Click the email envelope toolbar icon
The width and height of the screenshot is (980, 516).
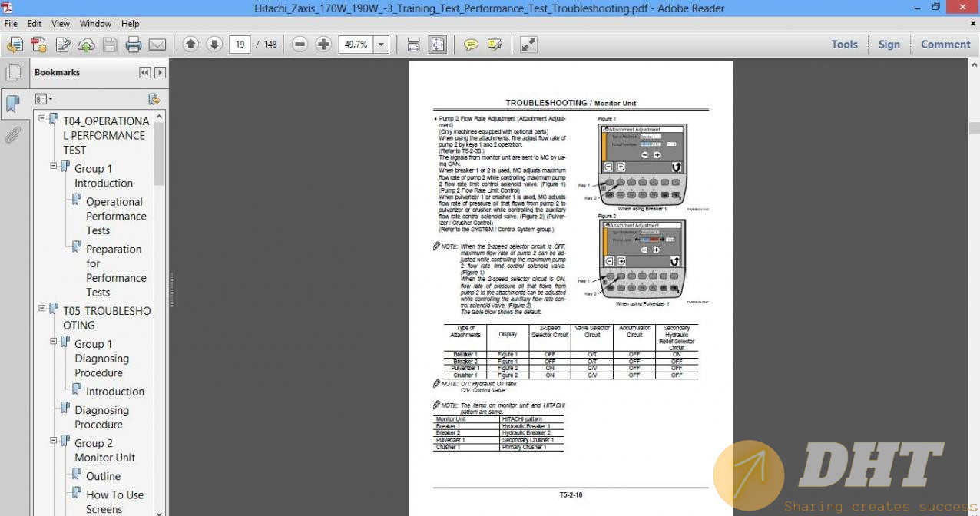(157, 45)
